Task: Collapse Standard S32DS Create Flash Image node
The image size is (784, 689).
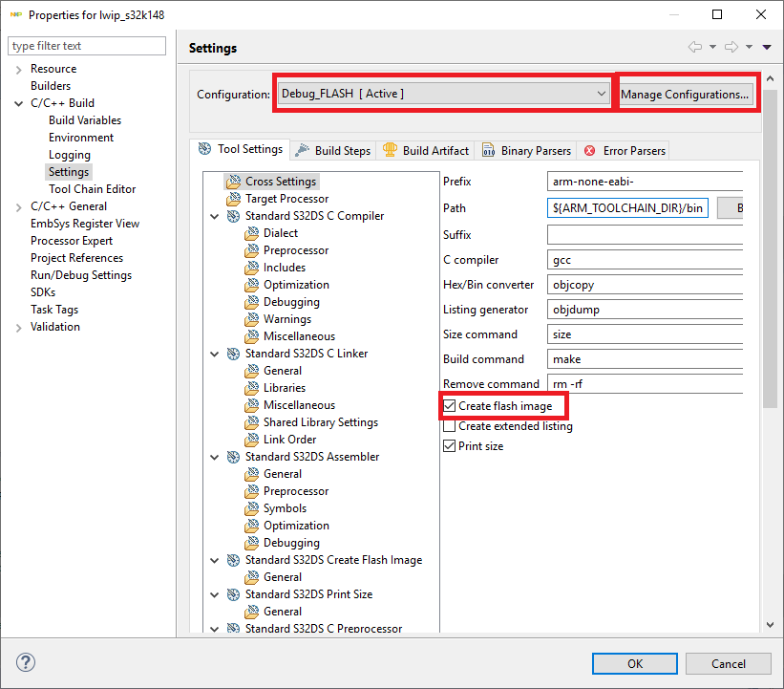Action: [x=215, y=560]
